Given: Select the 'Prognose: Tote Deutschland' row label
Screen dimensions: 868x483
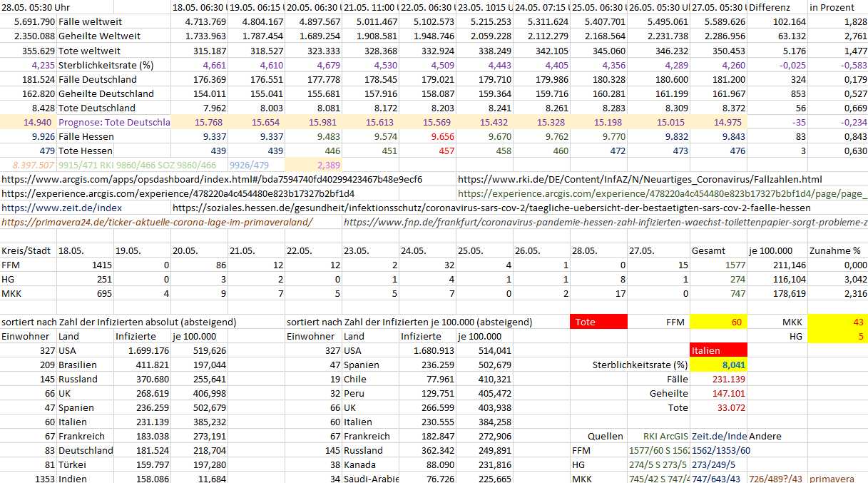Looking at the screenshot, I should click(x=113, y=122).
